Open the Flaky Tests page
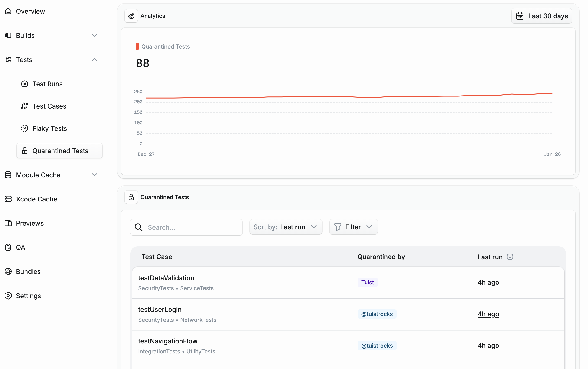This screenshot has width=588, height=369. [x=49, y=128]
